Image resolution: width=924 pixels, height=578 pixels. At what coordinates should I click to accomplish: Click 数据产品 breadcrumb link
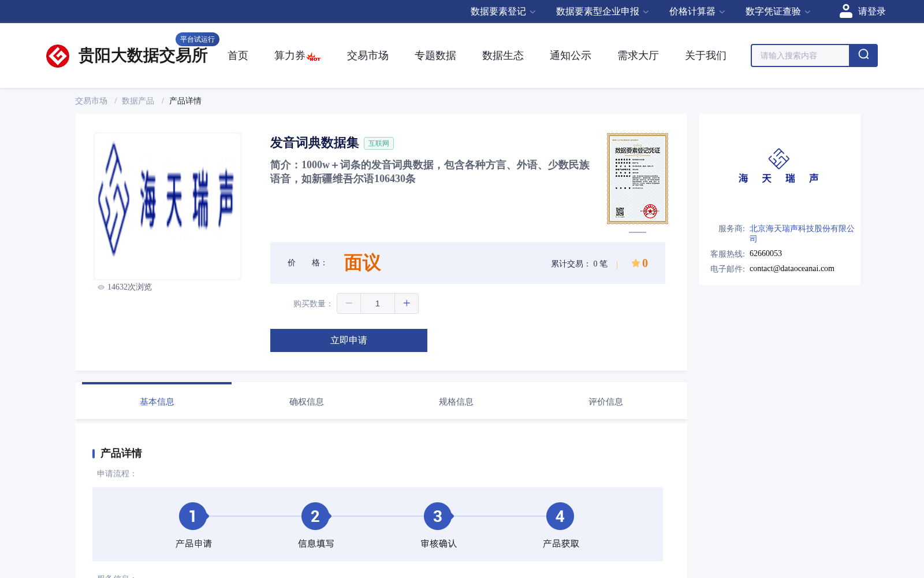pos(138,101)
